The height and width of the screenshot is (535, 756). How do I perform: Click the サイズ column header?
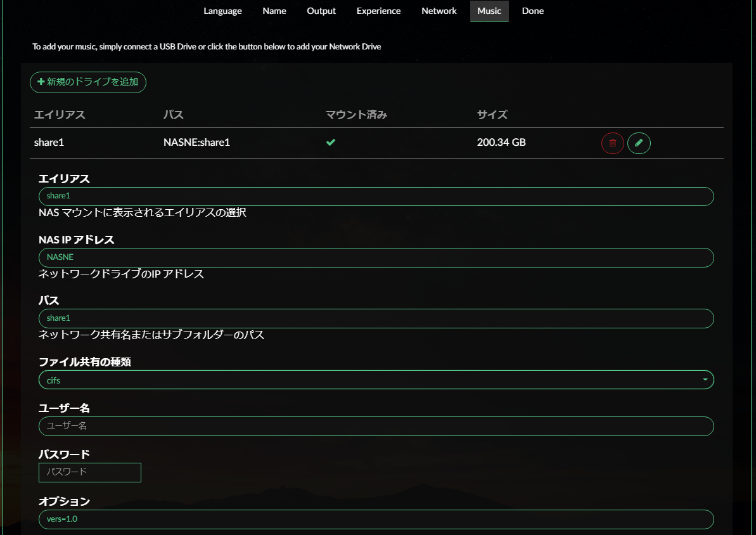click(492, 115)
